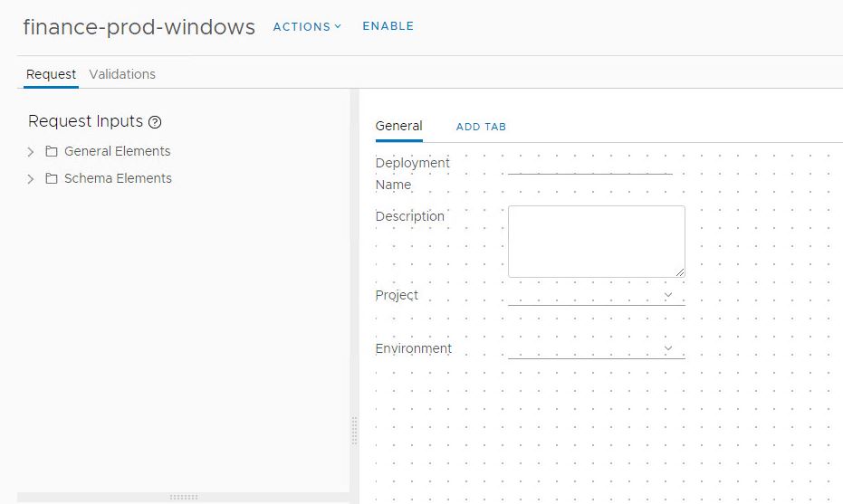The width and height of the screenshot is (843, 504).
Task: Switch to the Request tab
Action: 51,74
